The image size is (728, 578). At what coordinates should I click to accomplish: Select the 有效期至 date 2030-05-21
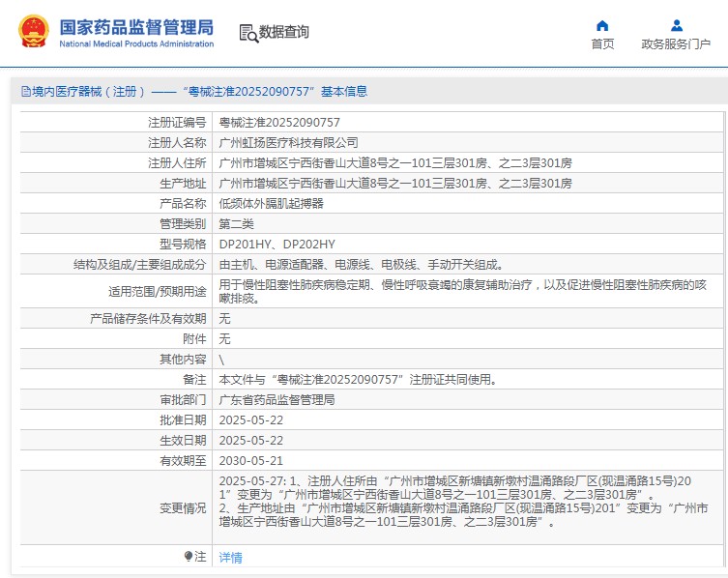tap(251, 461)
